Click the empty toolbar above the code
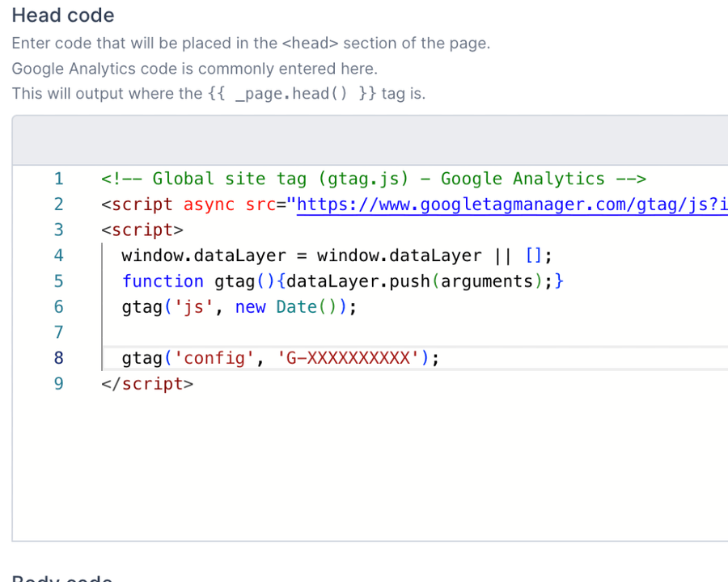Viewport: 728px width, 582px height. click(x=364, y=139)
